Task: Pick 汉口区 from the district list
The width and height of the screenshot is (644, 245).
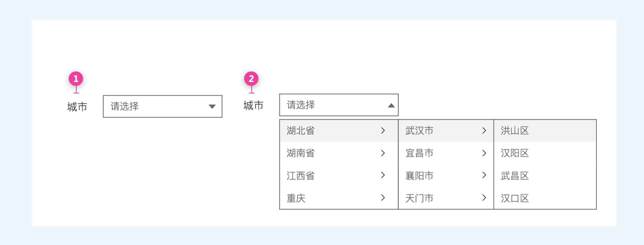Action: 515,198
